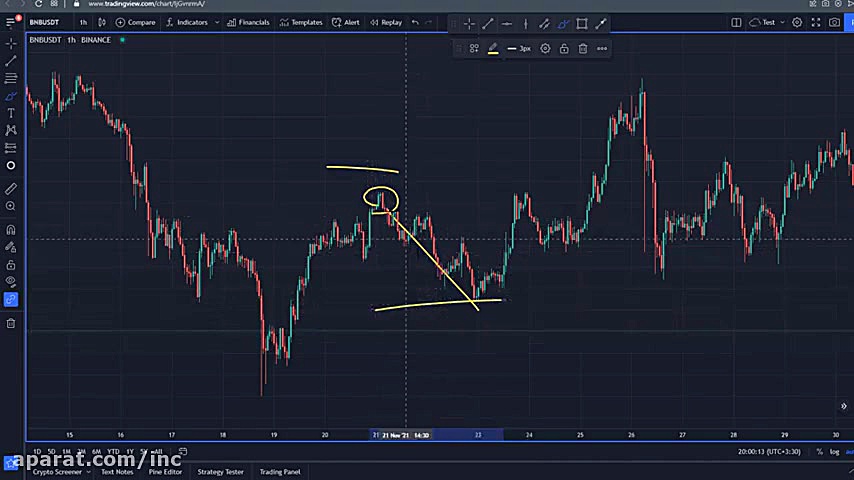Open the 1h interval selector

pos(83,22)
